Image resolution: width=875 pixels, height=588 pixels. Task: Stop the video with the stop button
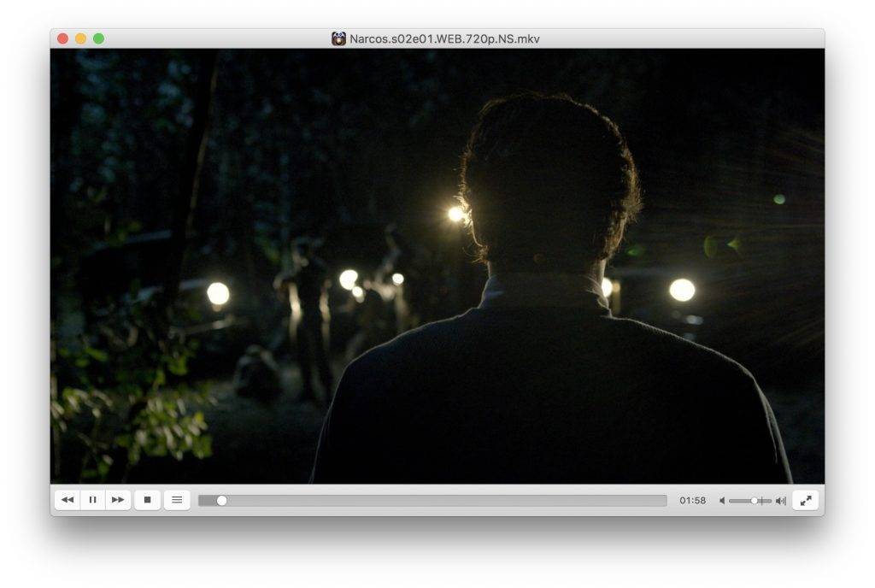point(147,500)
